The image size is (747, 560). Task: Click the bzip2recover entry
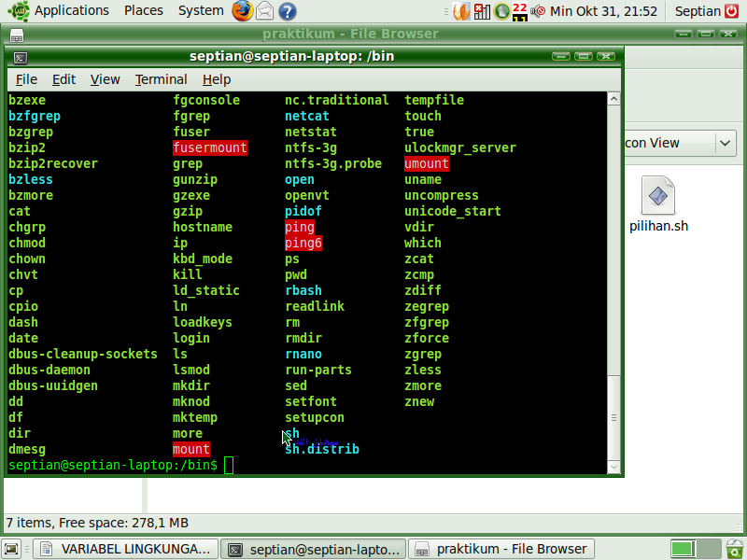click(x=53, y=163)
